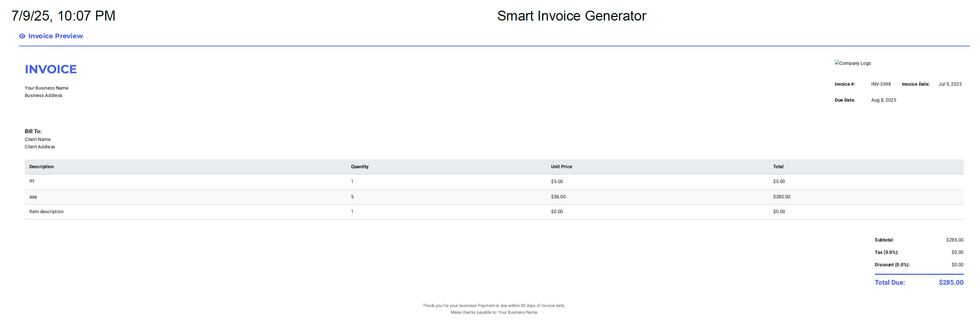Click the Business Address line

pos(43,96)
